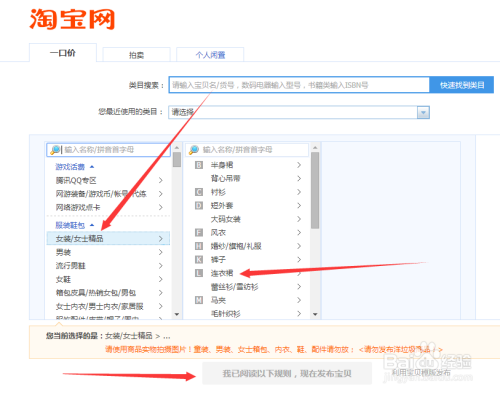Screen dimensions: 500x395
Task: Expand chevron next to 半身裙
Action: click(299, 165)
